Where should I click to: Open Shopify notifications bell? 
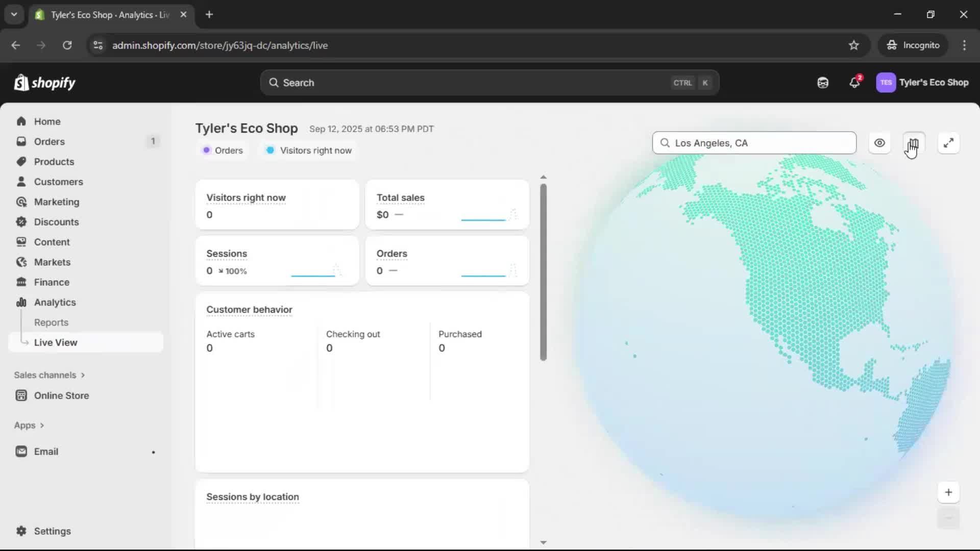[x=855, y=82]
